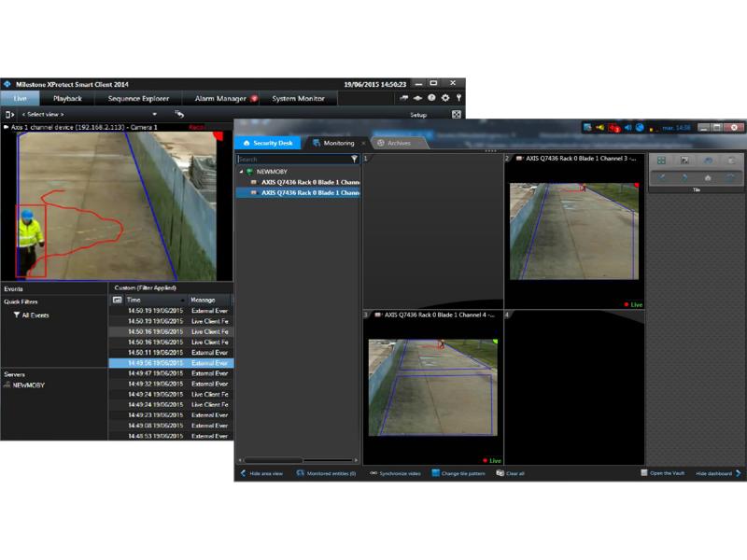Toggle full screen icon next to Setup
747x560 pixels.
click(x=456, y=114)
